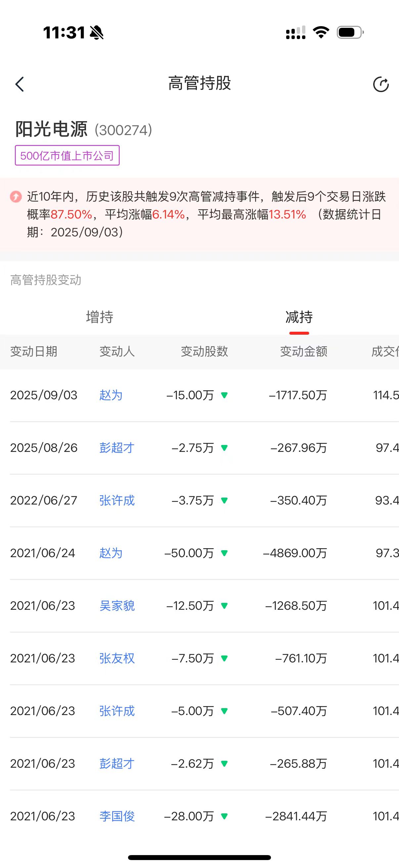399x868 pixels.
Task: Tap the 11:31 clock in status bar
Action: pyautogui.click(x=64, y=33)
